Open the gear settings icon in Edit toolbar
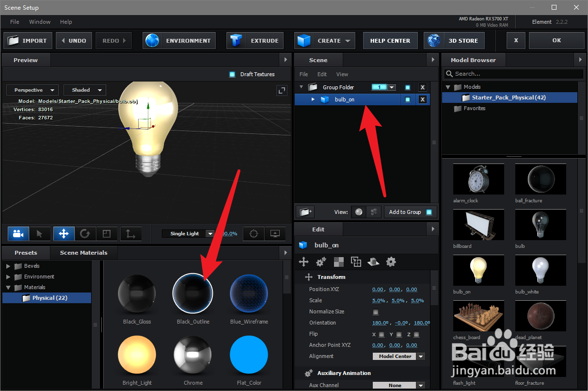588x391 pixels. (x=391, y=262)
